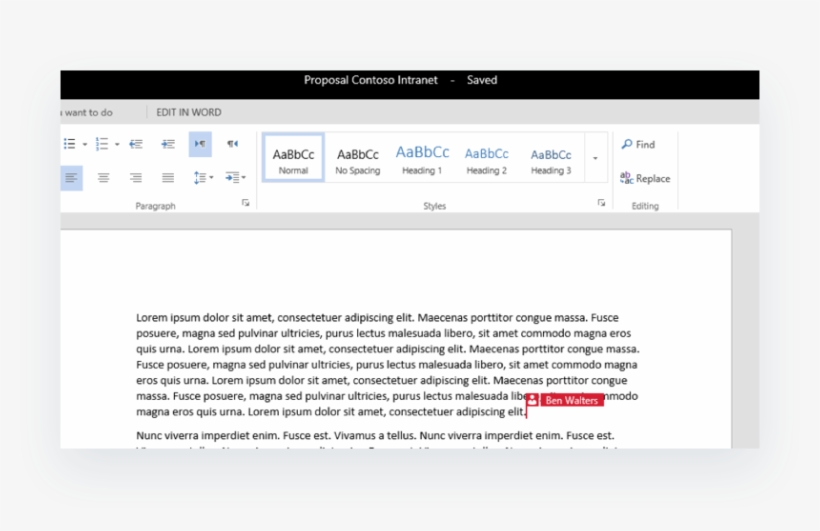Click the bulleted list icon
820x531 pixels.
point(70,144)
